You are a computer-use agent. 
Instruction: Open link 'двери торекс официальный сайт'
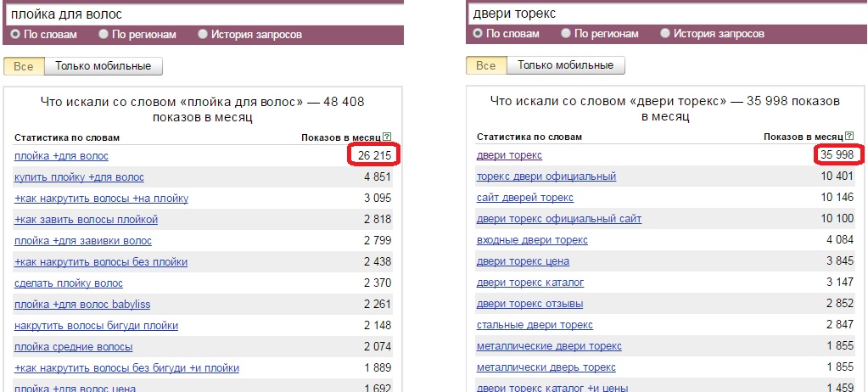(559, 219)
